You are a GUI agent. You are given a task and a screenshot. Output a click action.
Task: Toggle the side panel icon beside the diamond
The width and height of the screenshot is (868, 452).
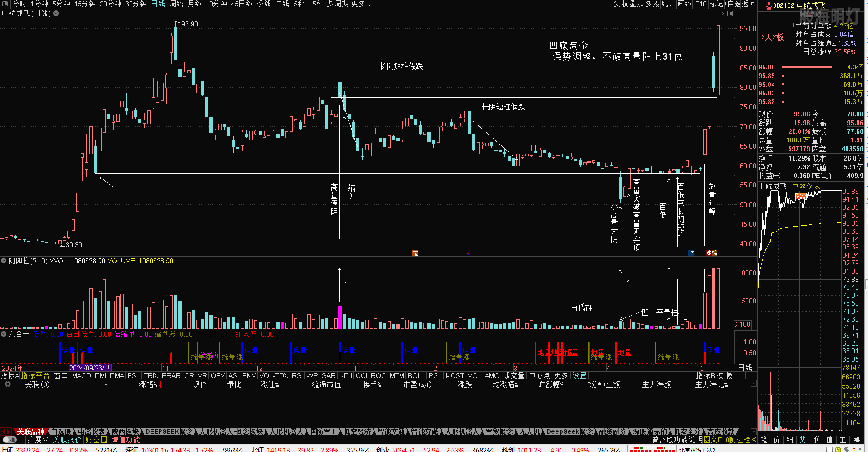click(x=730, y=14)
